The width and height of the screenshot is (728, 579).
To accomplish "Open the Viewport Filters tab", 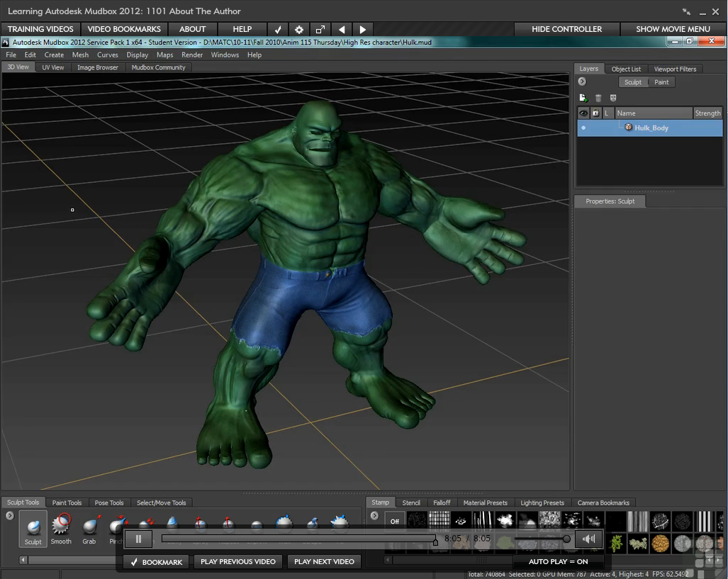I will click(x=675, y=69).
